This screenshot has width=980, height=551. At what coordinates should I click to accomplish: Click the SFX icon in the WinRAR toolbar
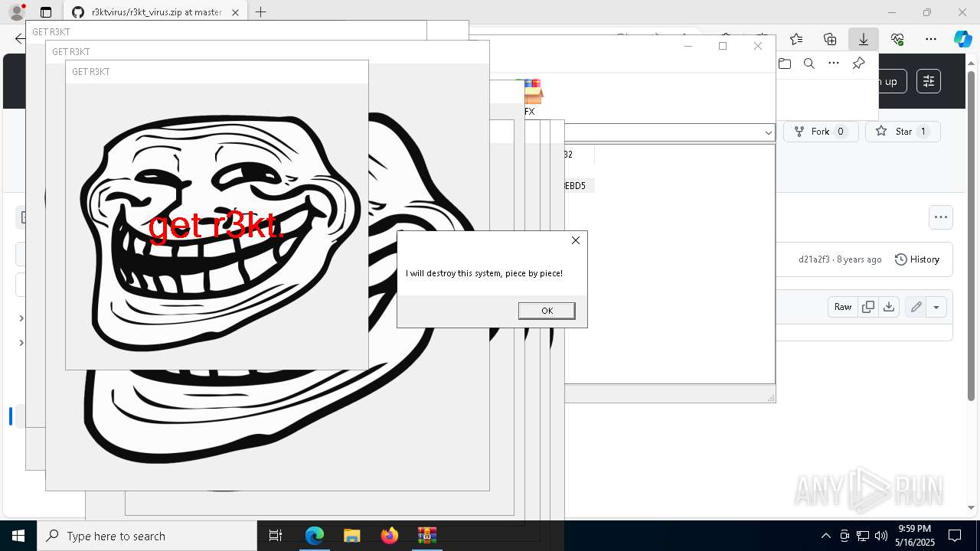point(531,98)
